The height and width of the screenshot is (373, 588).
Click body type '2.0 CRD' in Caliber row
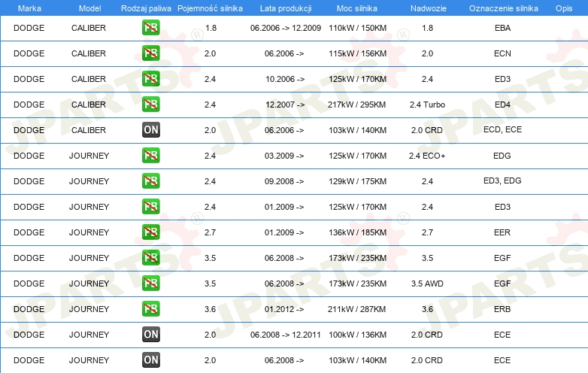tap(427, 130)
